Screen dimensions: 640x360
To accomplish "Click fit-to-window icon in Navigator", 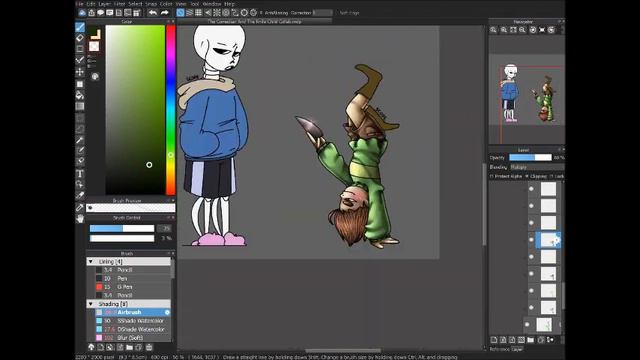I will coord(513,30).
